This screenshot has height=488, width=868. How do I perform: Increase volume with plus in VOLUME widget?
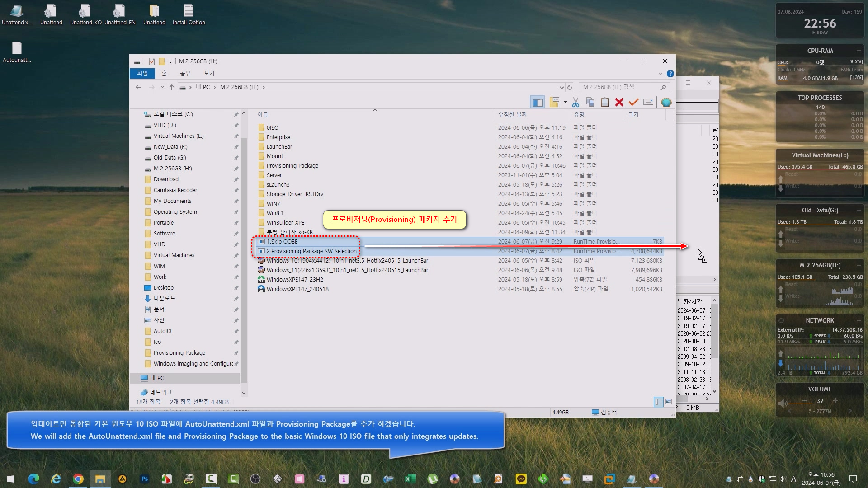click(835, 401)
